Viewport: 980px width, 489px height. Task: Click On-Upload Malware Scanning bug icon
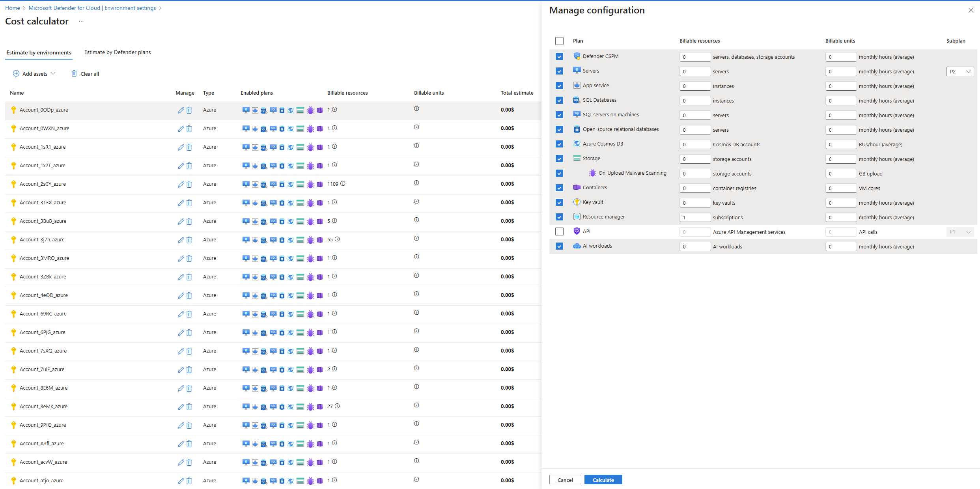[592, 173]
